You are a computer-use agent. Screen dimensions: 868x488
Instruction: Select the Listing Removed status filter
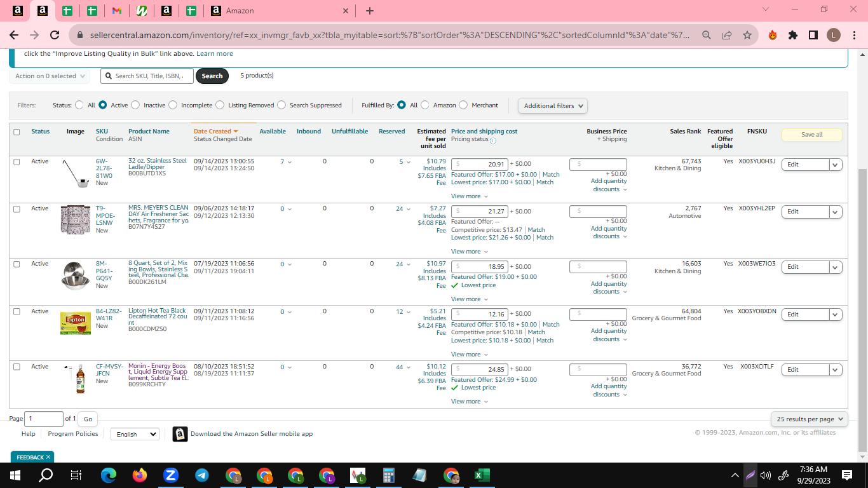tap(220, 105)
